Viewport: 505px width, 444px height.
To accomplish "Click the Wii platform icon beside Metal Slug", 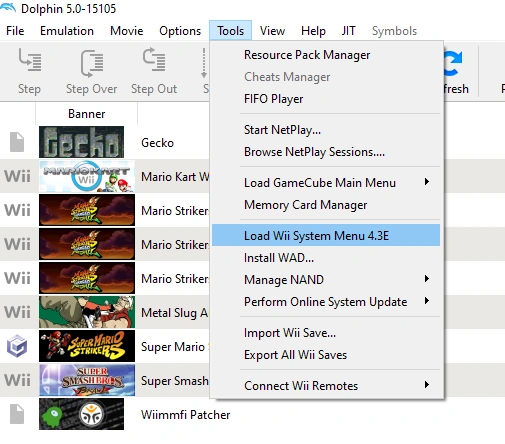I will pos(17,312).
